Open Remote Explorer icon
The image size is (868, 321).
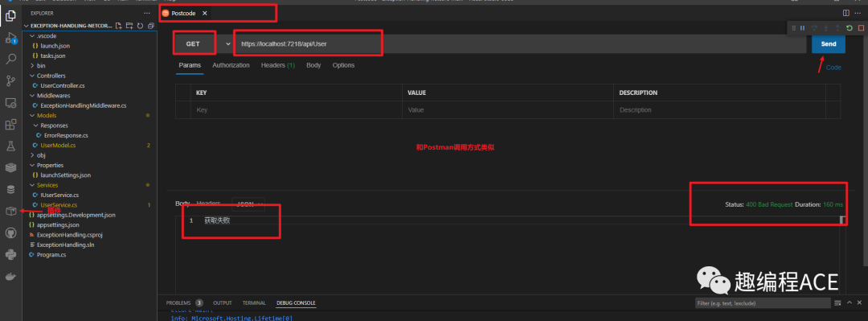10,103
